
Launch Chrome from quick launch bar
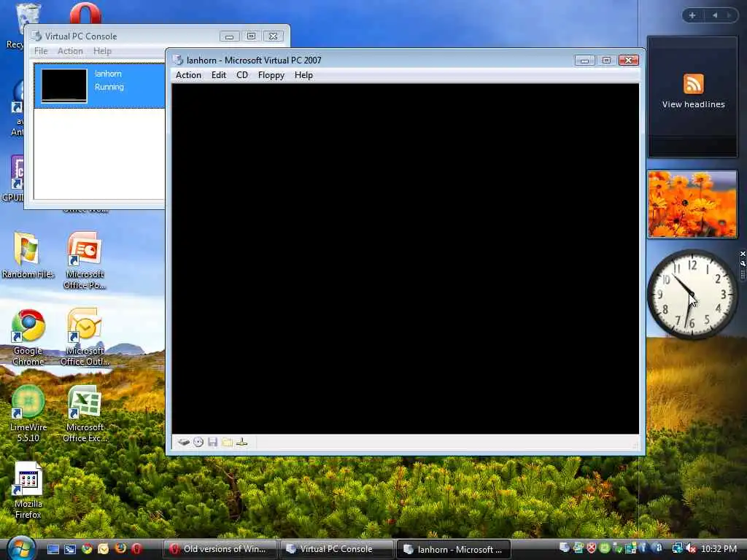(x=87, y=549)
